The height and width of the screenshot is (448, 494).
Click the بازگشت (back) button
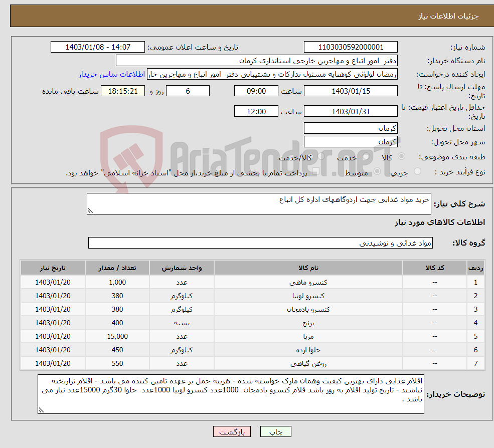coord(232,431)
